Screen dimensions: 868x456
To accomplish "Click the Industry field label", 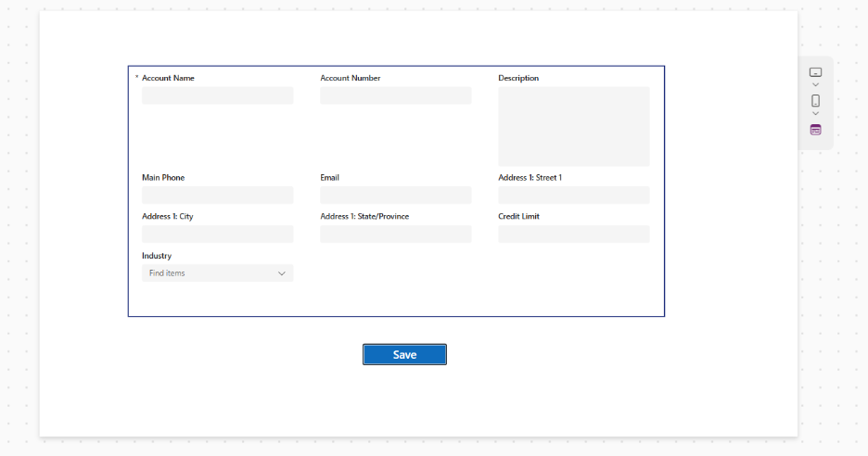I will tap(157, 256).
